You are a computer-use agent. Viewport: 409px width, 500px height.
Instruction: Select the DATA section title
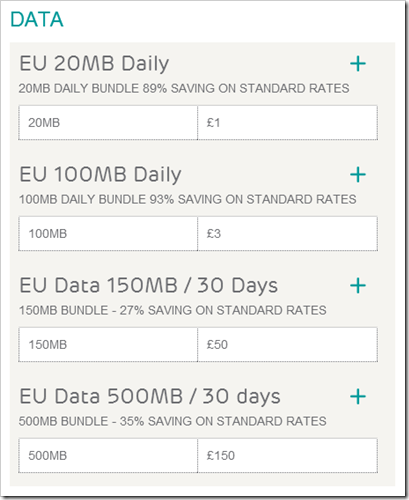coord(37,19)
